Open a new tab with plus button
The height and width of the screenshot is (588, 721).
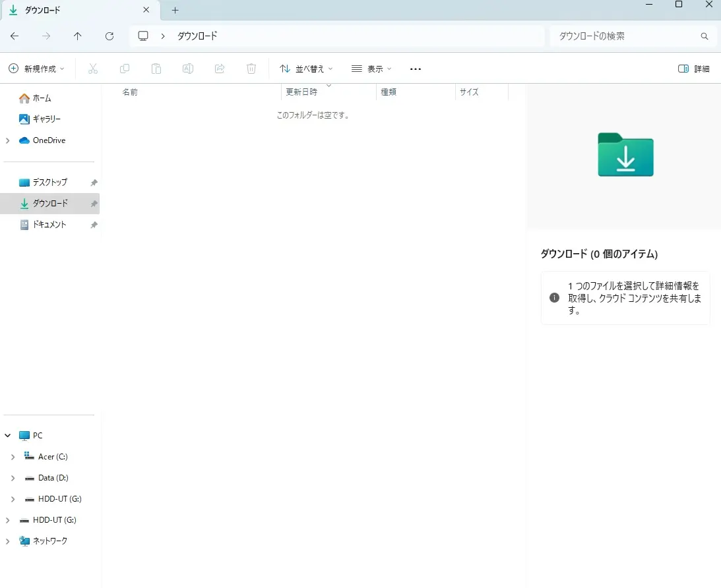click(175, 10)
